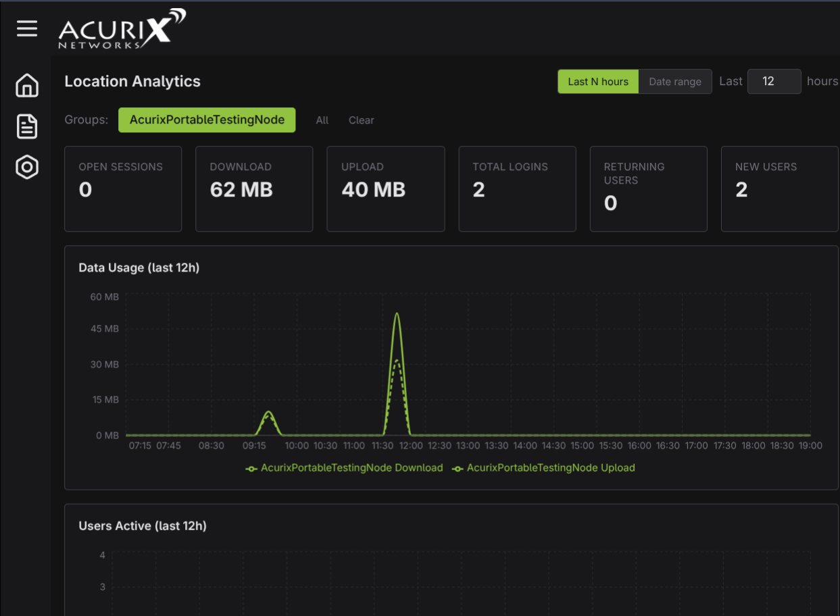Click the Upload 40 MB card
Image resolution: width=840 pixels, height=616 pixels.
pyautogui.click(x=385, y=189)
